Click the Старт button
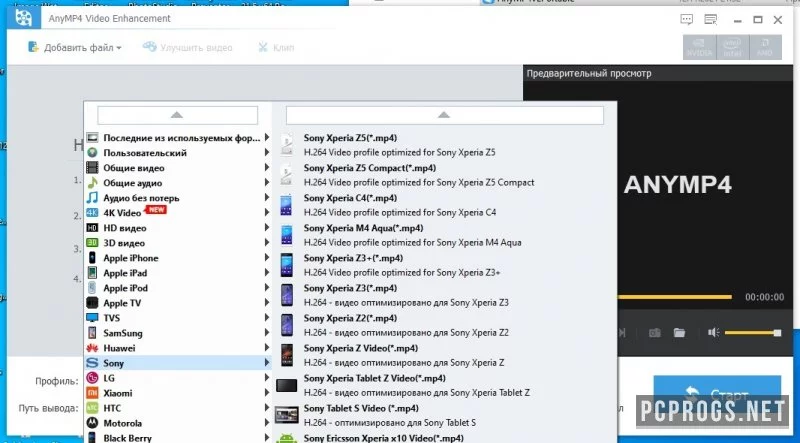Image resolution: width=800 pixels, height=443 pixels. (x=717, y=395)
